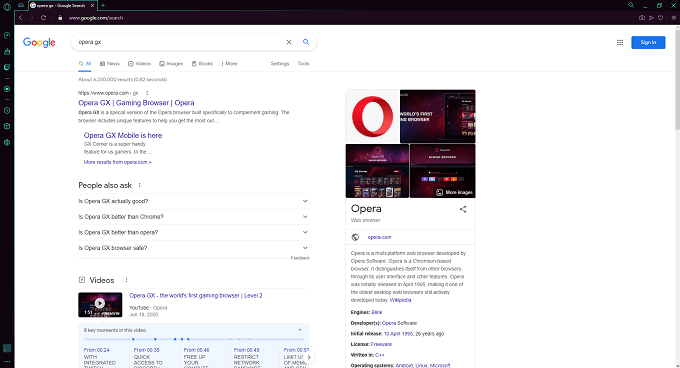
Task: Open options dots next to People also ask
Action: coord(139,185)
